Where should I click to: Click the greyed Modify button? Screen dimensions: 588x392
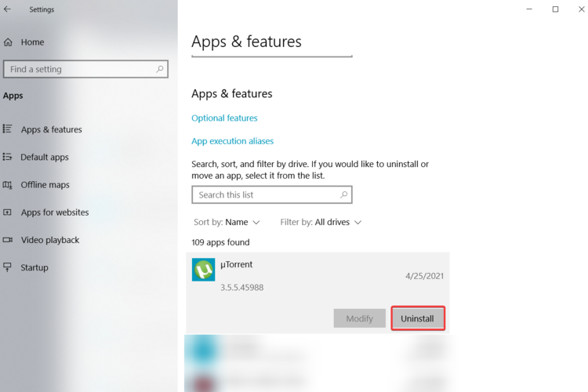359,318
